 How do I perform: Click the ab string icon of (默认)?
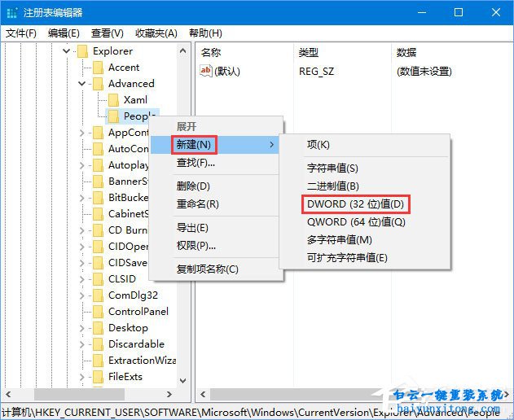pos(206,71)
